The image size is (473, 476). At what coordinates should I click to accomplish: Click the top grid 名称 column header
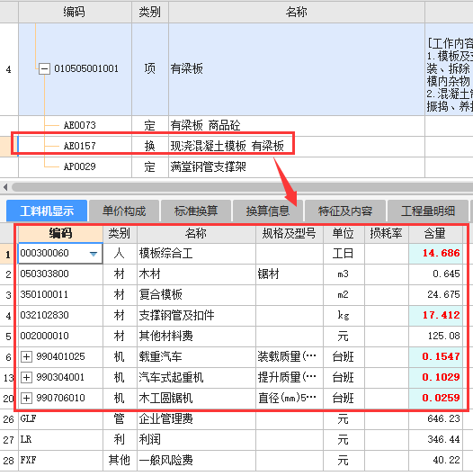(297, 12)
